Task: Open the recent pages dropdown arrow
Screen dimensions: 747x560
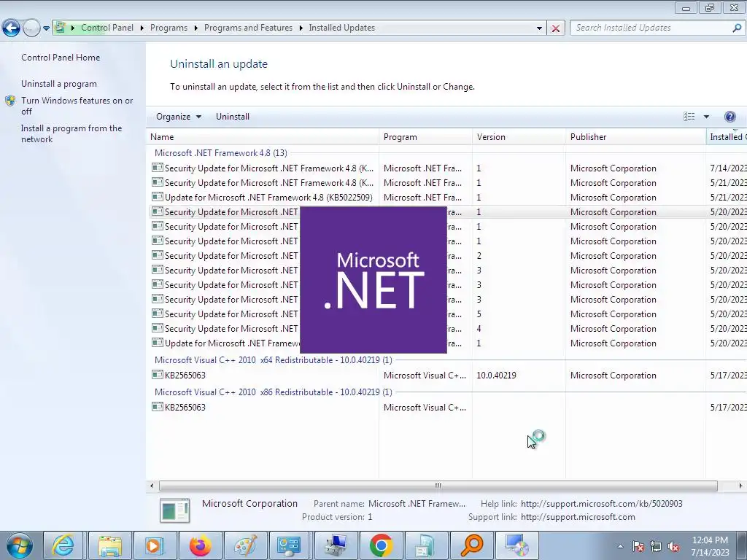Action: click(46, 28)
